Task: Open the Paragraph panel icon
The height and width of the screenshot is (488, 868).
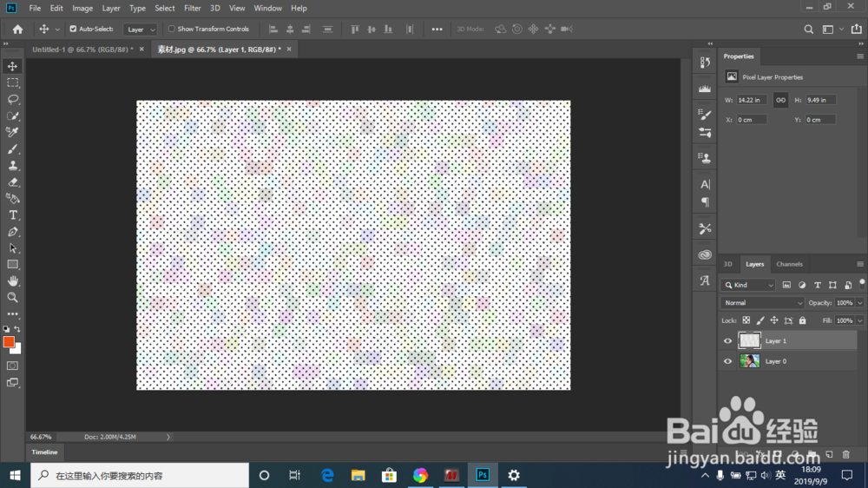Action: point(705,202)
